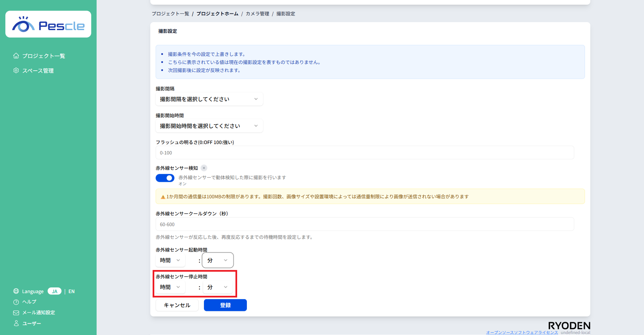Click the gear icon beside スペース管理
This screenshot has height=335, width=644.
coord(16,70)
